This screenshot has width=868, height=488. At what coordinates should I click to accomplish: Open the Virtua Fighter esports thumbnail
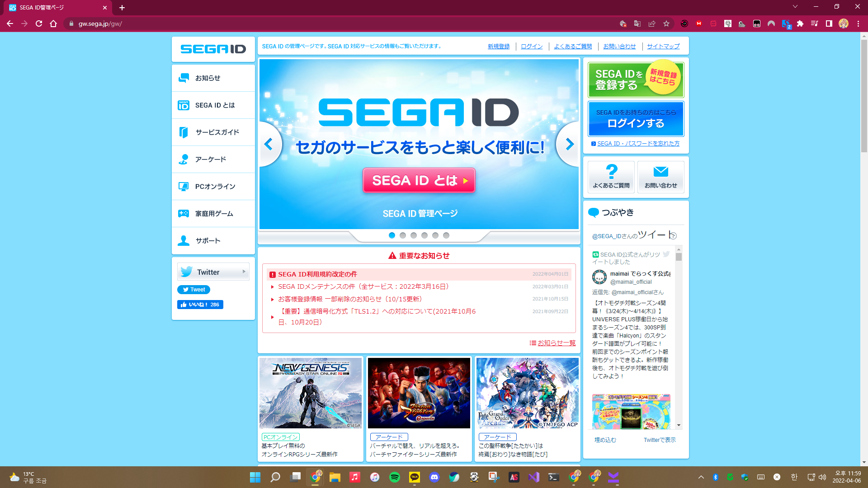tap(419, 393)
